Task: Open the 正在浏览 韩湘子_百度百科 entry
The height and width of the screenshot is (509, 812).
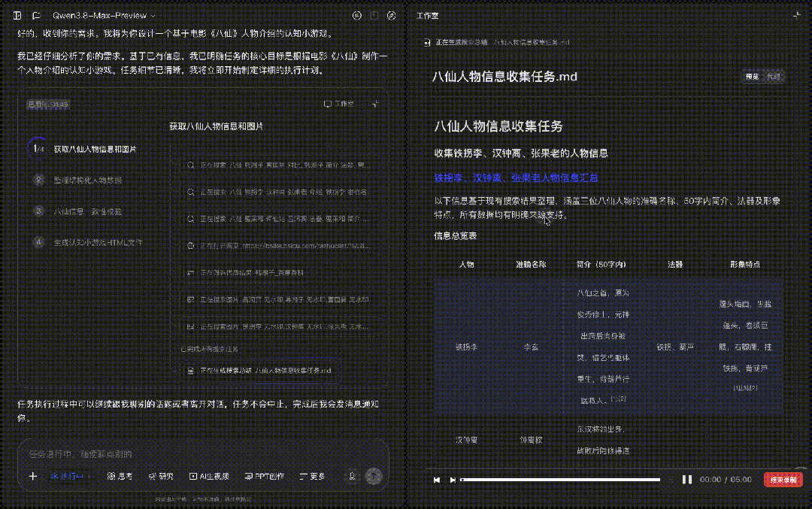Action: 246,272
